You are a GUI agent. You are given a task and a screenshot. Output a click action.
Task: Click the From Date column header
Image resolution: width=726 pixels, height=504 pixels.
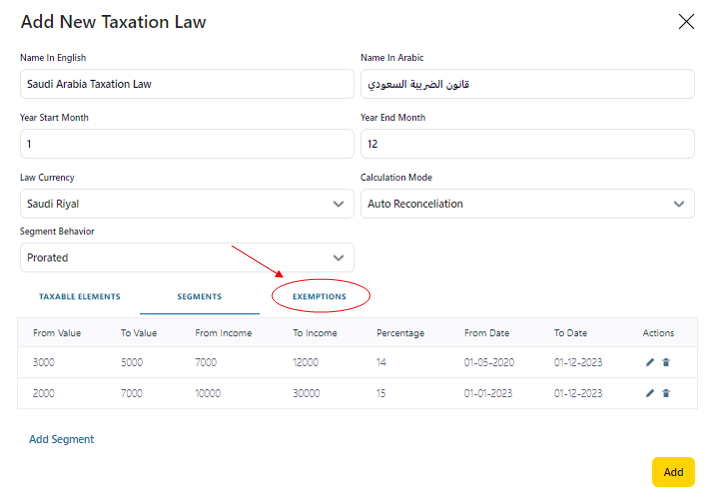tap(487, 333)
